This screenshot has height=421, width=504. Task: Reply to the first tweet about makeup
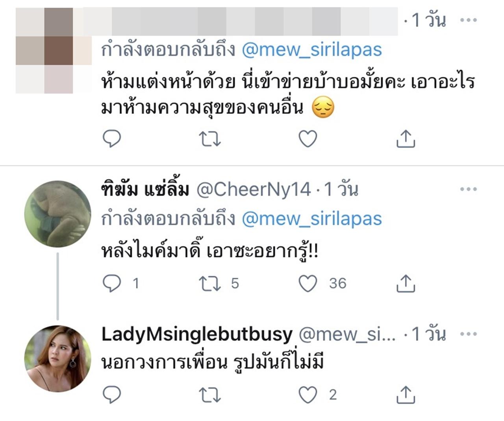pyautogui.click(x=112, y=139)
